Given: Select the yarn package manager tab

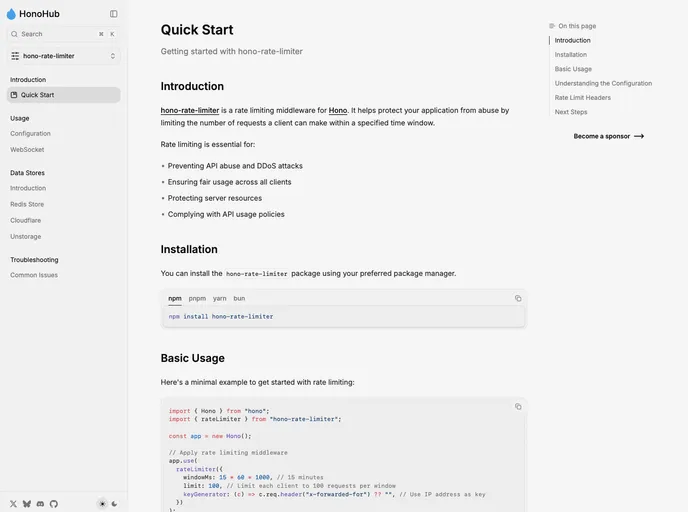Looking at the screenshot, I should (x=219, y=298).
